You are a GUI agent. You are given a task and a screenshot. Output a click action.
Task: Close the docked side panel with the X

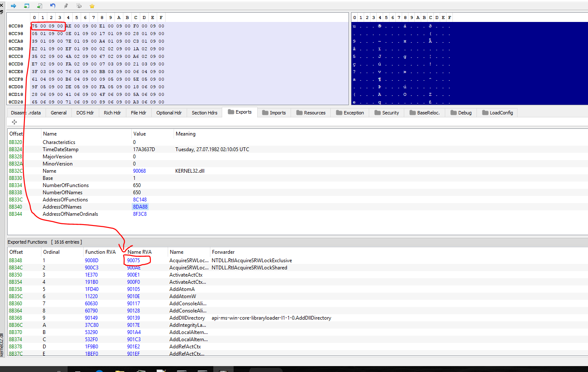(2, 5)
